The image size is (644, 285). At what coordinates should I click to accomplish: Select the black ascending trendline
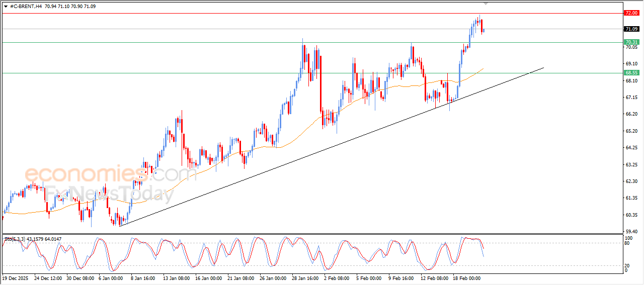pyautogui.click(x=332, y=146)
